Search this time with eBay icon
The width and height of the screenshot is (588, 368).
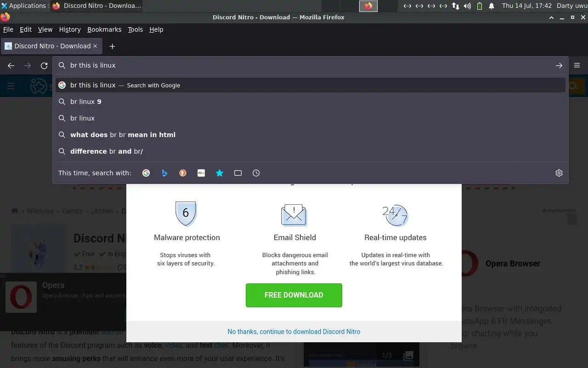pyautogui.click(x=201, y=173)
